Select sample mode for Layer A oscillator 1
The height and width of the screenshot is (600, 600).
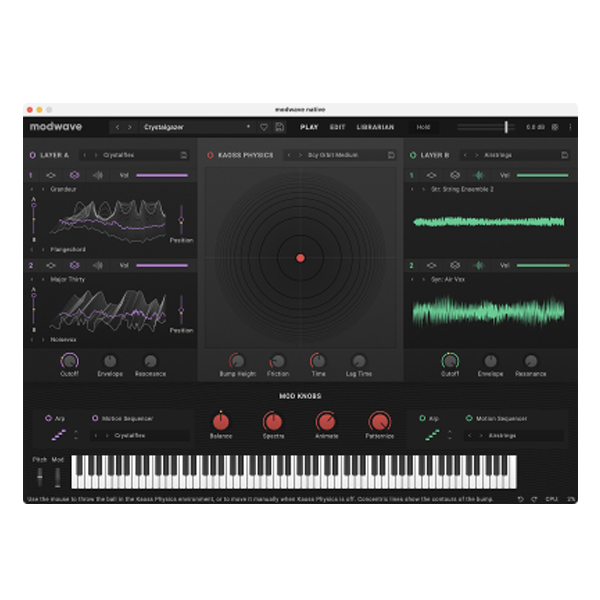coord(98,175)
